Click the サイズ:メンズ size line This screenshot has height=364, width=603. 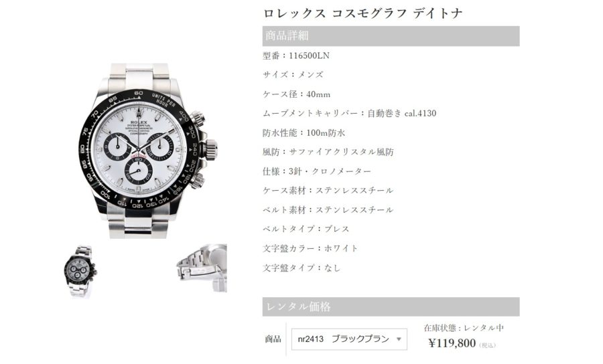tap(293, 75)
